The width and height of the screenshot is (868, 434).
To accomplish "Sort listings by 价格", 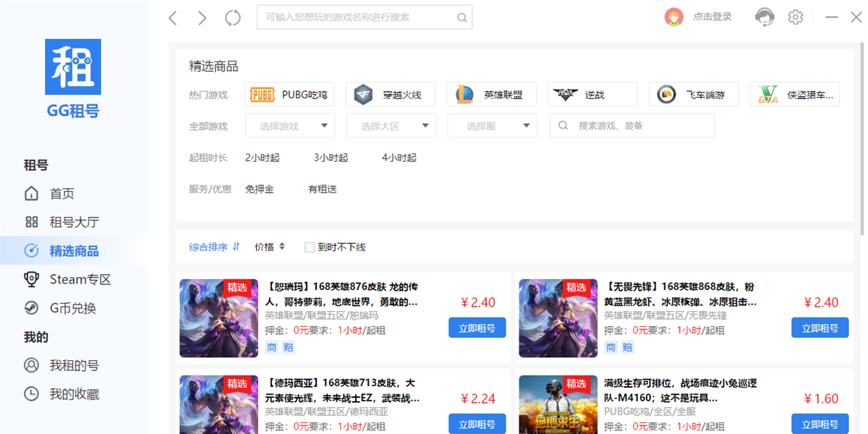I will pyautogui.click(x=270, y=247).
